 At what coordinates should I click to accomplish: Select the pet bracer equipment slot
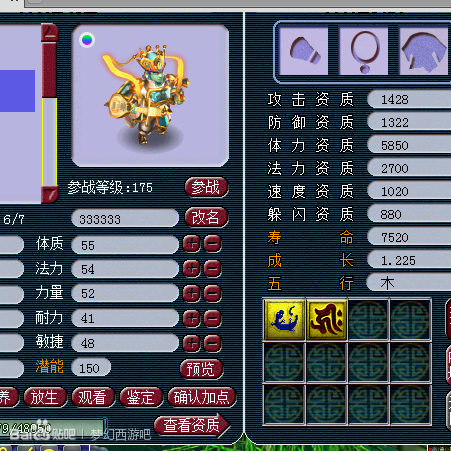pyautogui.click(x=304, y=51)
